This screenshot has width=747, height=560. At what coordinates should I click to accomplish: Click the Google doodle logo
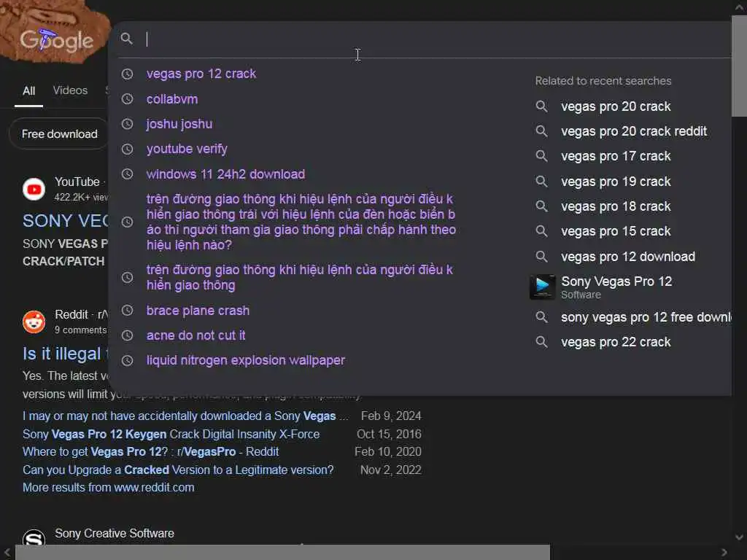tap(55, 32)
